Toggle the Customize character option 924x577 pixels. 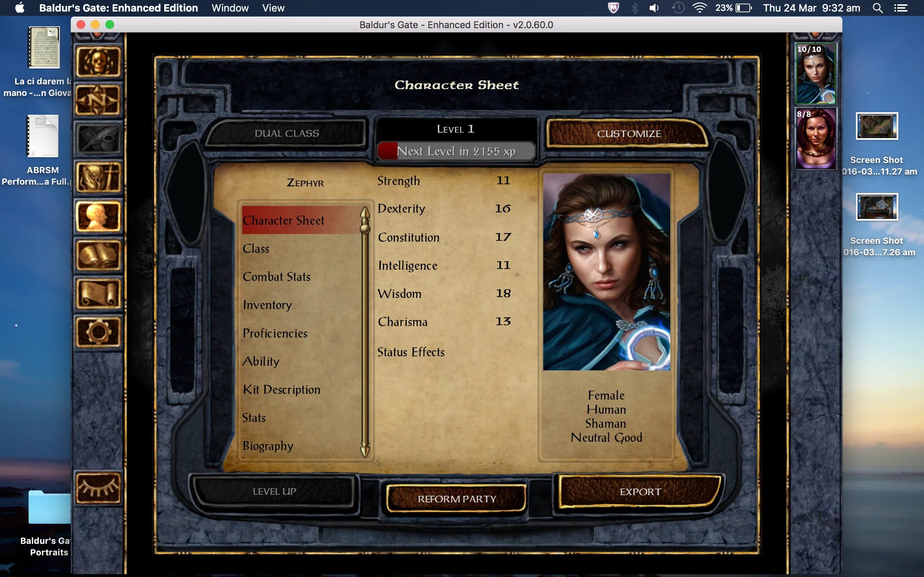click(x=629, y=133)
